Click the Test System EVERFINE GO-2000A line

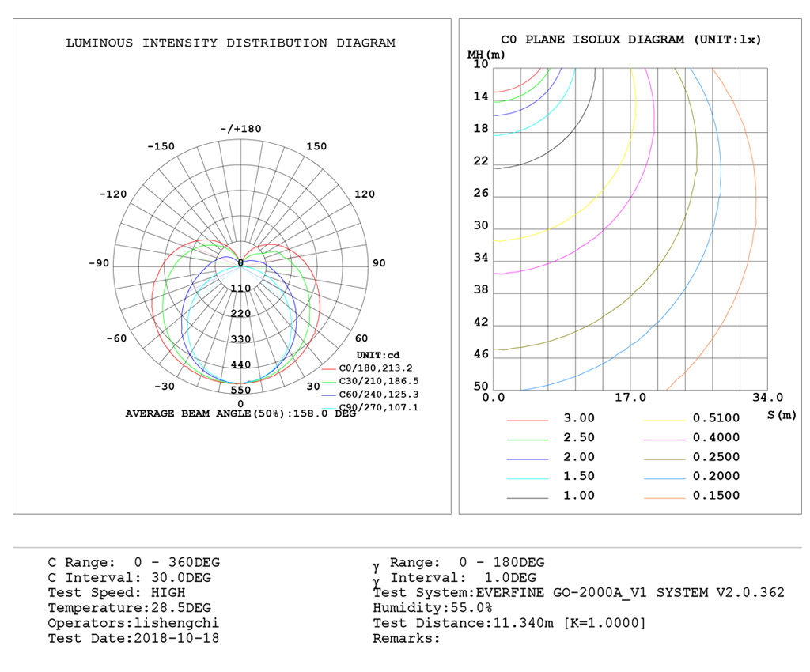tap(578, 592)
